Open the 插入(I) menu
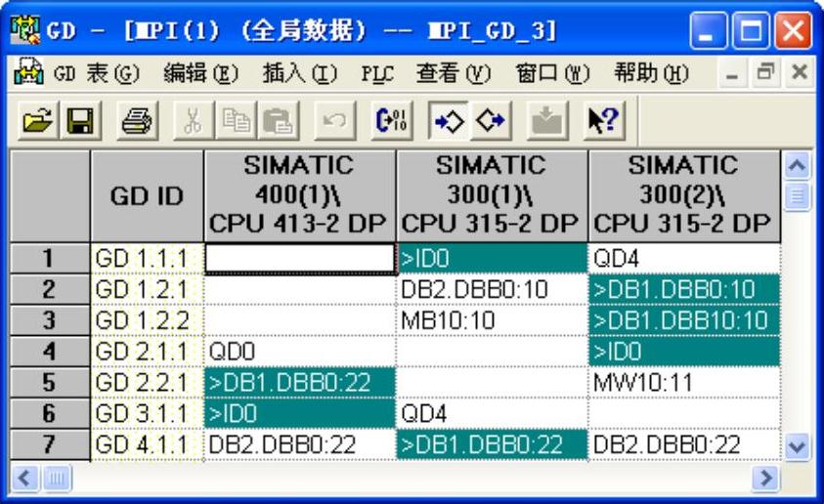This screenshot has height=504, width=824. (x=299, y=73)
